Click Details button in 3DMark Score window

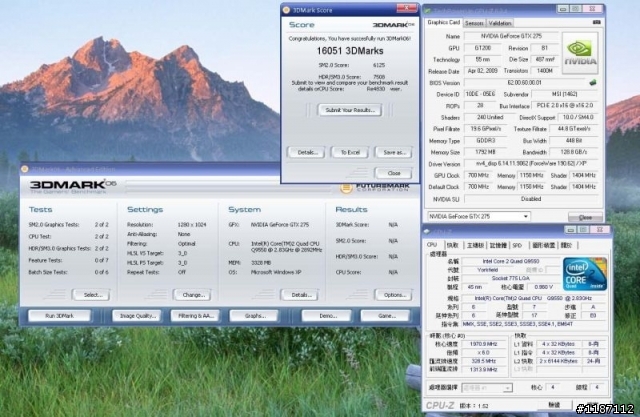click(306, 152)
